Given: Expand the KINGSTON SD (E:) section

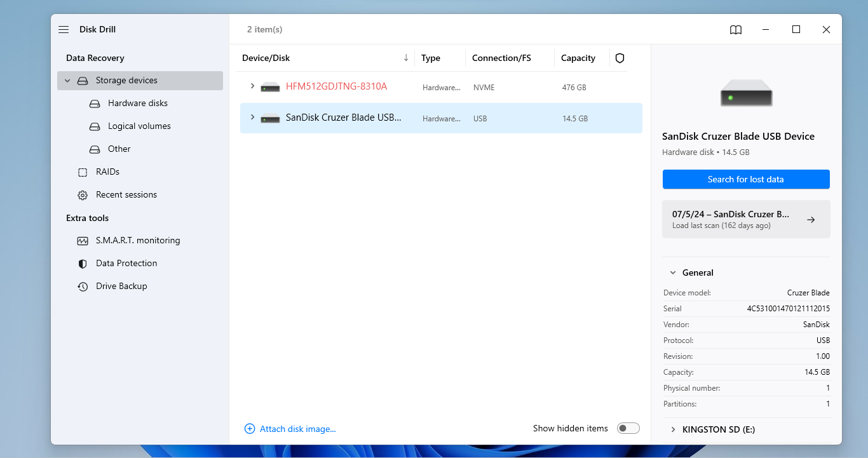Looking at the screenshot, I should click(x=673, y=429).
